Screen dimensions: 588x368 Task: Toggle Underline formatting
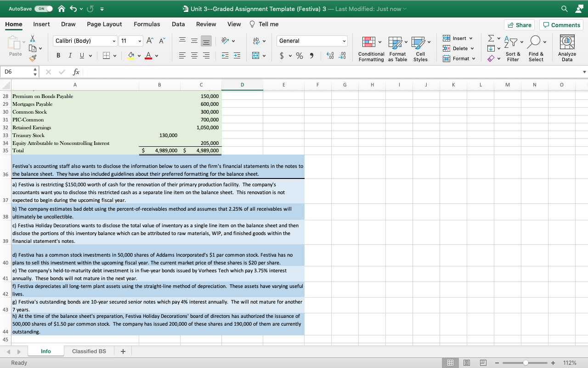(x=81, y=56)
